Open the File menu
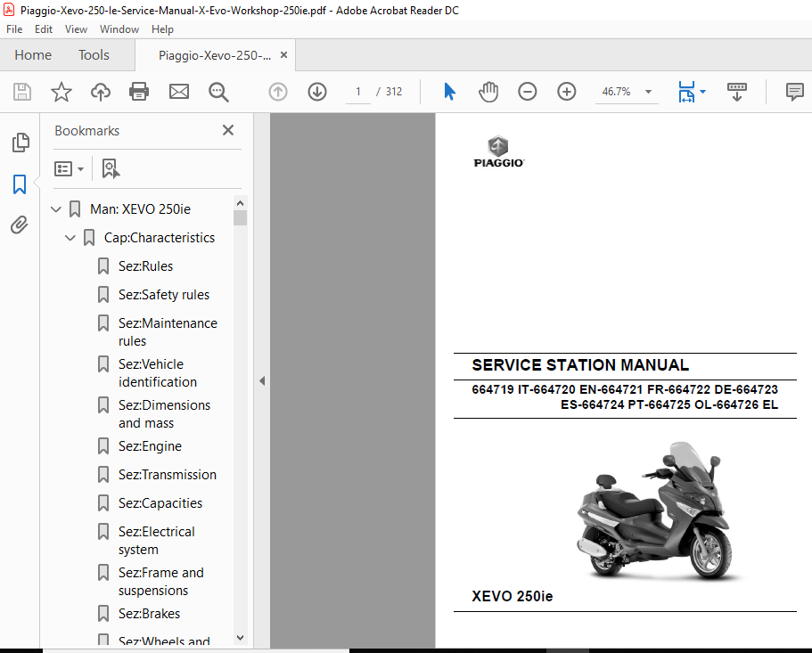This screenshot has height=653, width=812. click(14, 29)
